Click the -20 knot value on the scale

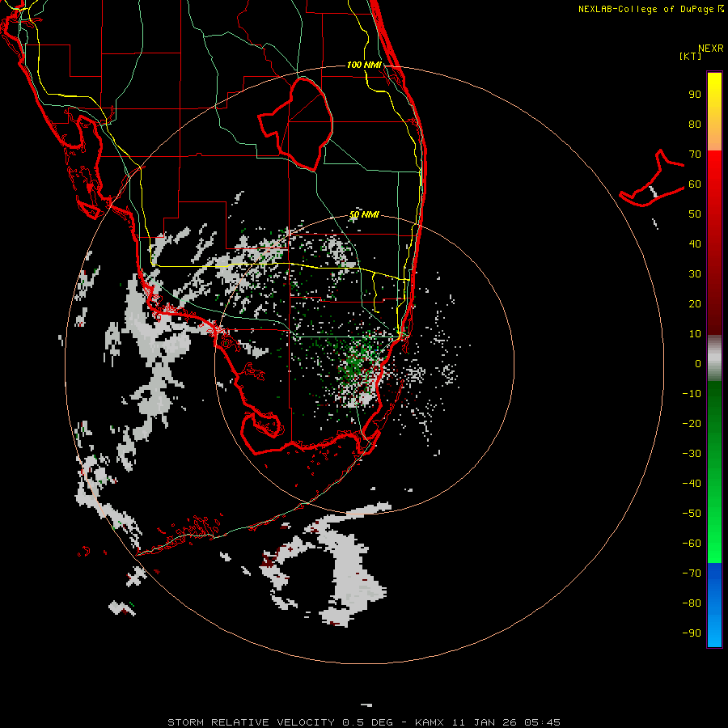click(x=692, y=424)
